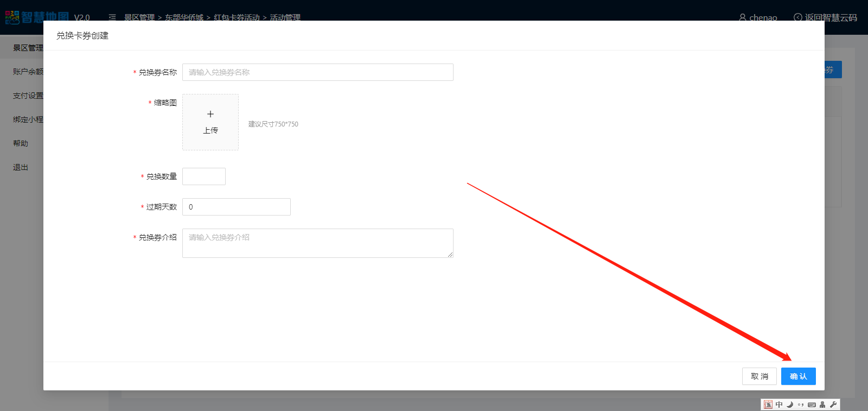Toggle the 中 Chinese/English mode icon
This screenshot has height=411, width=868.
pos(779,404)
